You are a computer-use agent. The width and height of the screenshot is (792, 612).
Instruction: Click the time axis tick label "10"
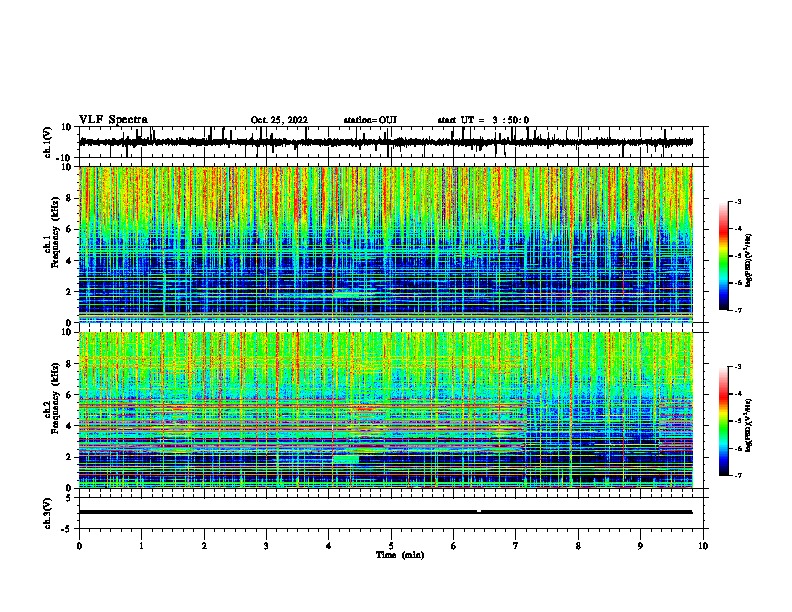(x=703, y=546)
